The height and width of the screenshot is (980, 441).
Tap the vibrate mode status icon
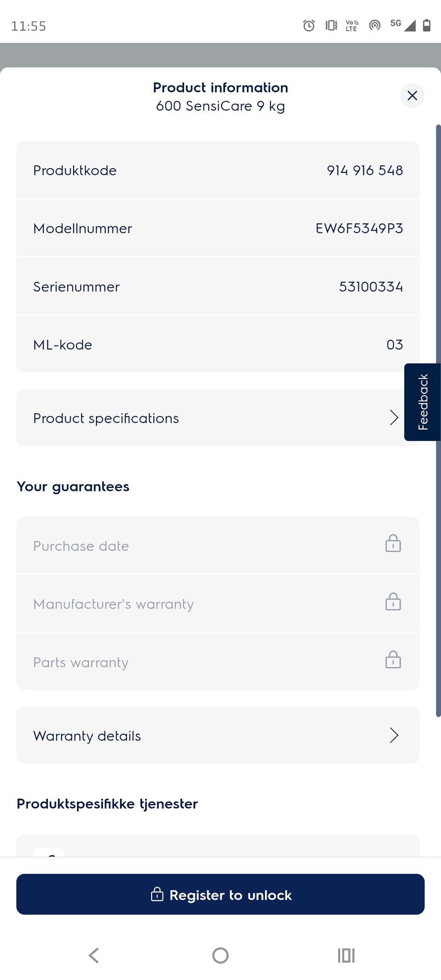tap(331, 26)
